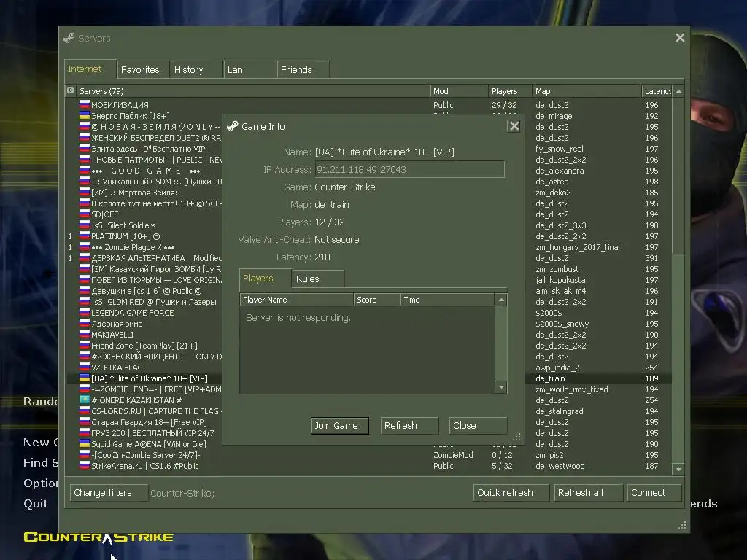Select the МОБИЛИЗАЦИЯ server row
Viewport: 747px width, 560px height.
[369, 105]
